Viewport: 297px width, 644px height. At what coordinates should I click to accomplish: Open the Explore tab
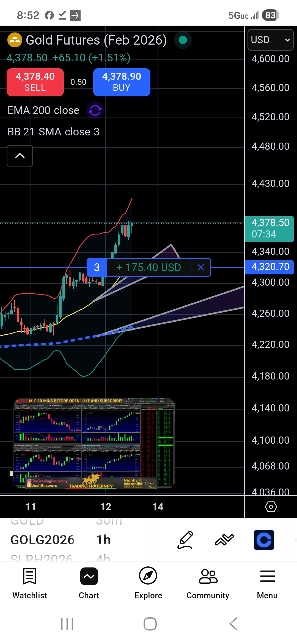[x=148, y=583]
